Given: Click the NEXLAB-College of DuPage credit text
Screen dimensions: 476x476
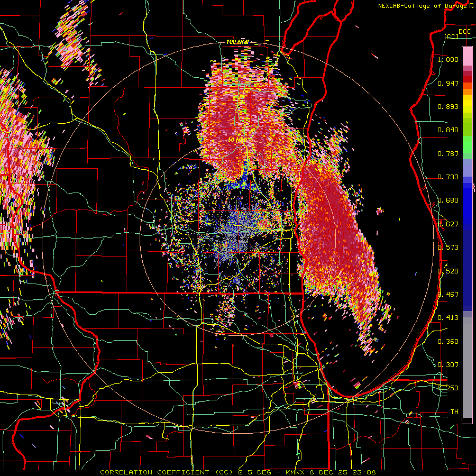Looking at the screenshot, I should [423, 6].
